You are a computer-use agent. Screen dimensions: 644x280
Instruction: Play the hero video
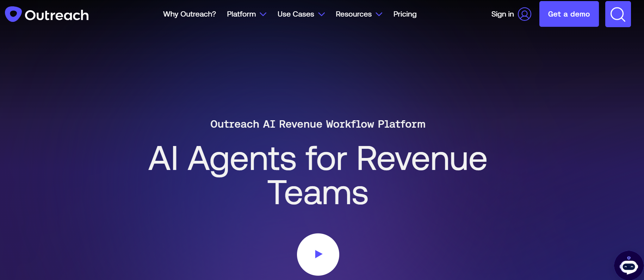318,254
